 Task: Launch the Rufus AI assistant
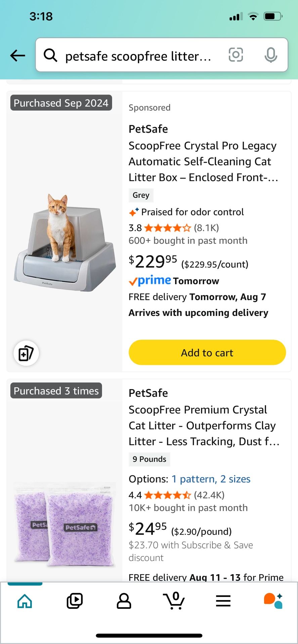(273, 600)
